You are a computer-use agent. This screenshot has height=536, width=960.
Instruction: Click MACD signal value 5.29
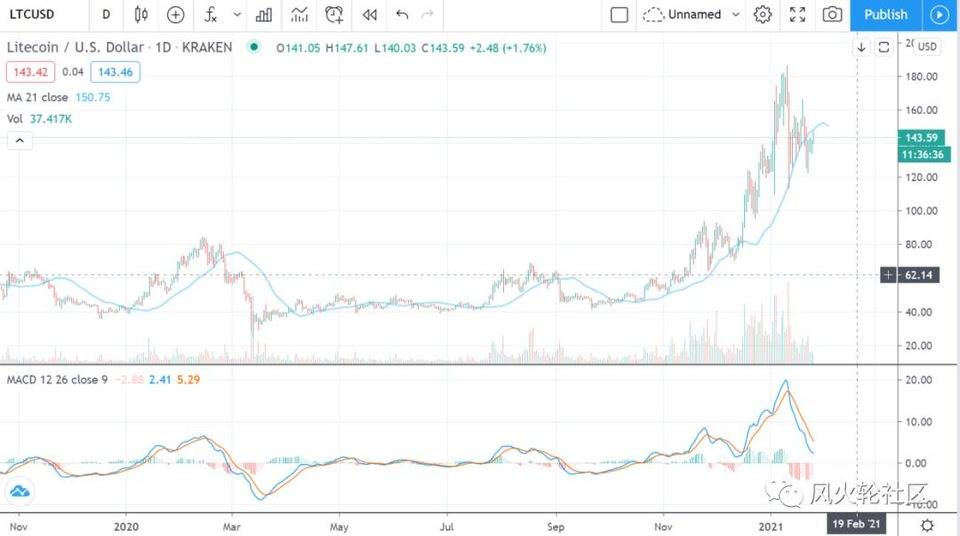coord(189,380)
